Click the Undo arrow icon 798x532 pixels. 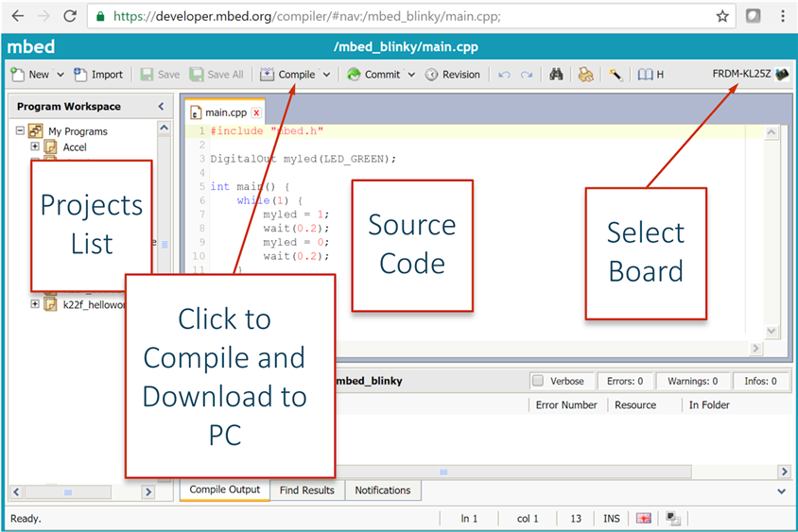pyautogui.click(x=504, y=75)
